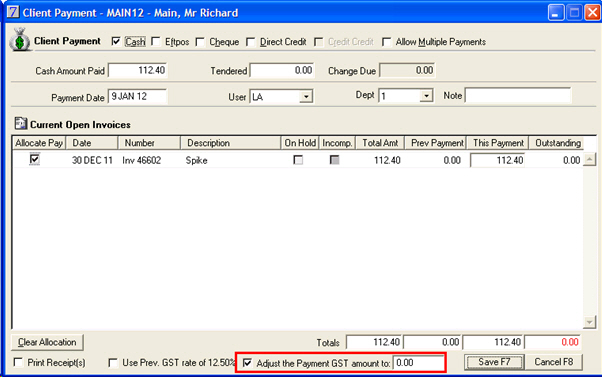Toggle the Cash payment checkbox
Screen dimensions: 602x377
pos(116,41)
